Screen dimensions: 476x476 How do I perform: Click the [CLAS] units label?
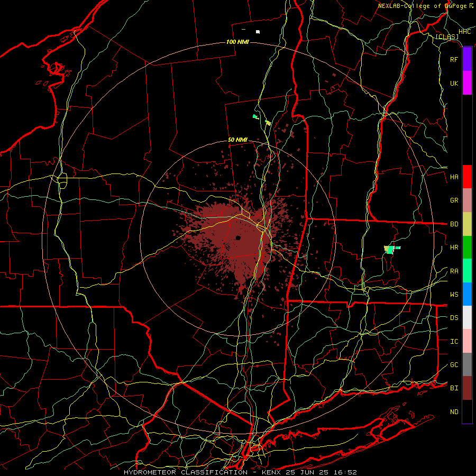(447, 37)
